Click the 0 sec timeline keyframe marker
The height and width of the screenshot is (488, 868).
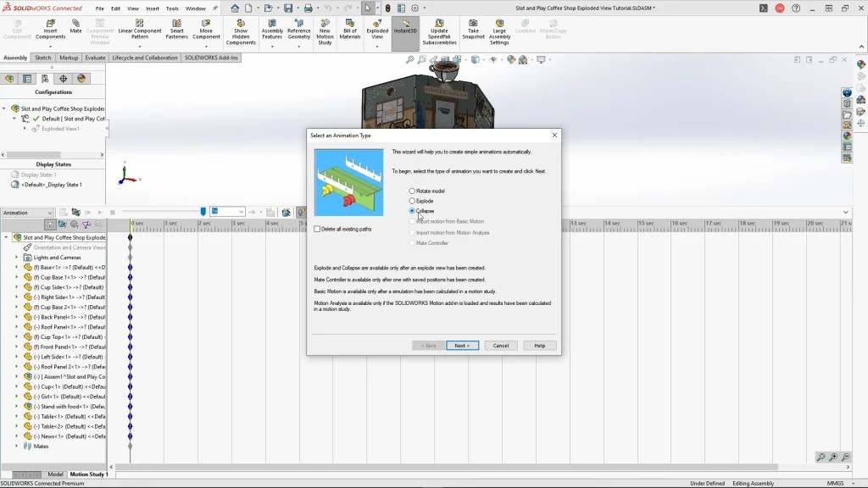(x=131, y=237)
